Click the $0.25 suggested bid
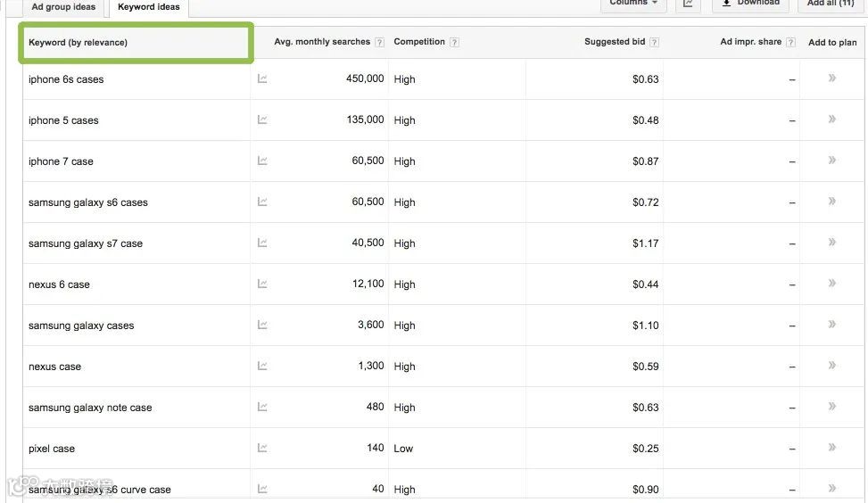Viewport: 868px width, 503px height. (646, 449)
